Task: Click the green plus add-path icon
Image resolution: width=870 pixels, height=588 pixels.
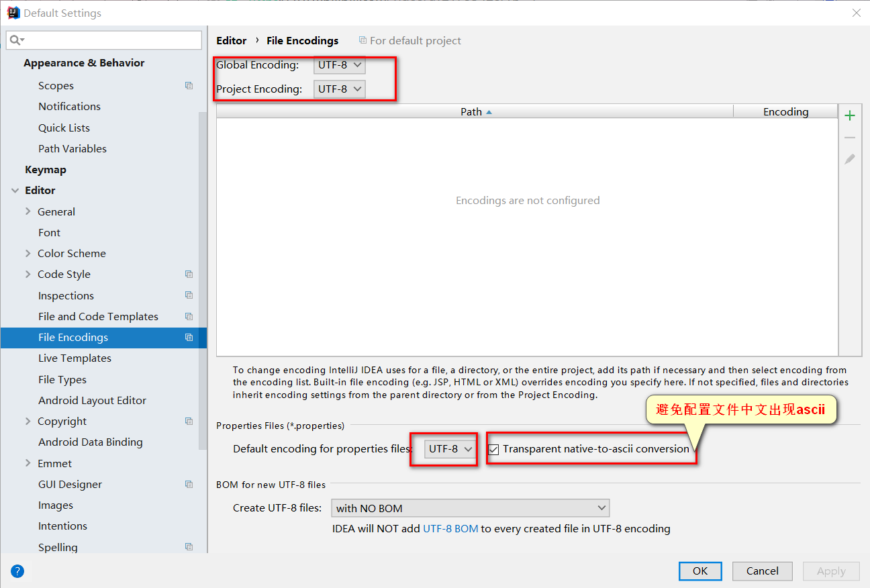Action: click(850, 115)
